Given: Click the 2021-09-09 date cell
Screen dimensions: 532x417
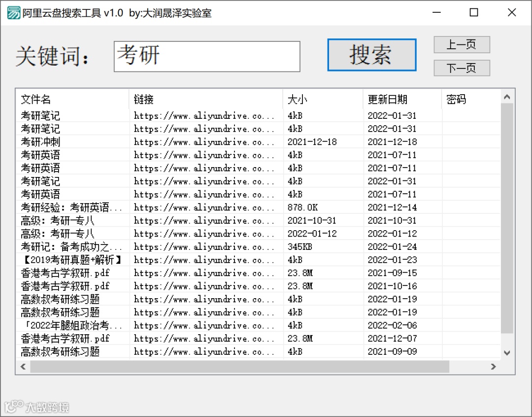Looking at the screenshot, I should point(392,352).
